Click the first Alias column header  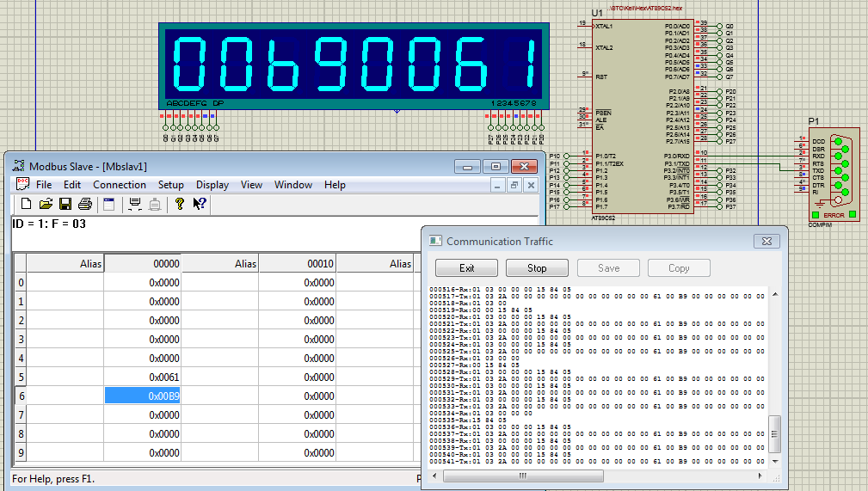coord(65,263)
